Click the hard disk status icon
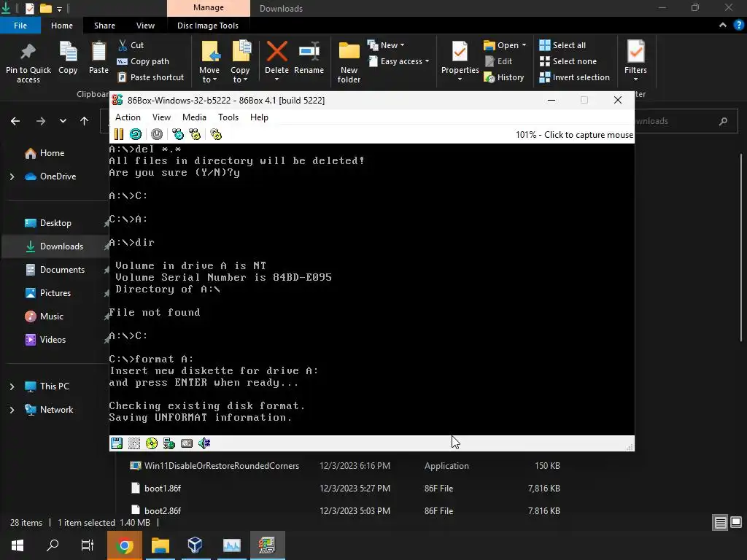The image size is (747, 560). pos(187,443)
